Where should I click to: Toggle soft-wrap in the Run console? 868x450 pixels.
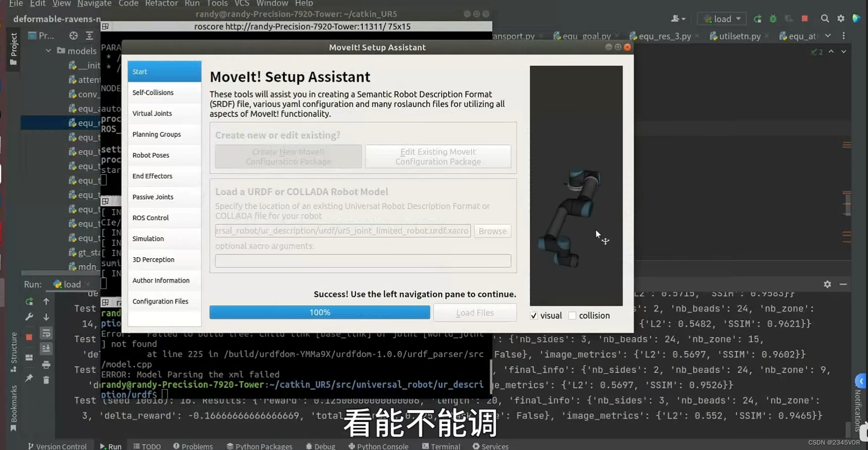(46, 333)
